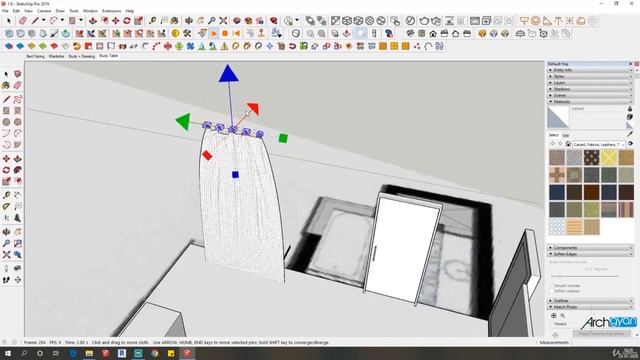Select the Rectangle tool in left toolbar
Screen dimensions: 640x360
tap(6, 110)
